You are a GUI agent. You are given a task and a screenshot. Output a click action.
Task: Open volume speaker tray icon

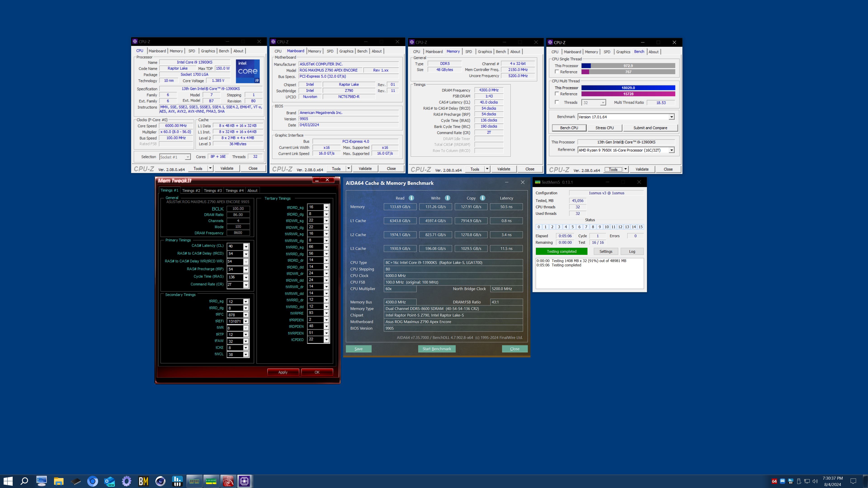pos(815,481)
